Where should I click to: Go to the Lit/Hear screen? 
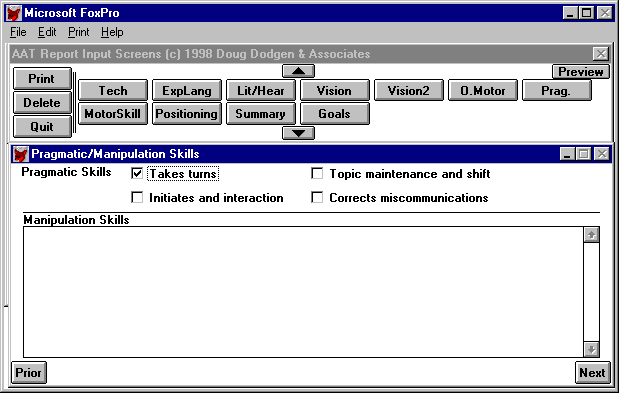pos(261,90)
